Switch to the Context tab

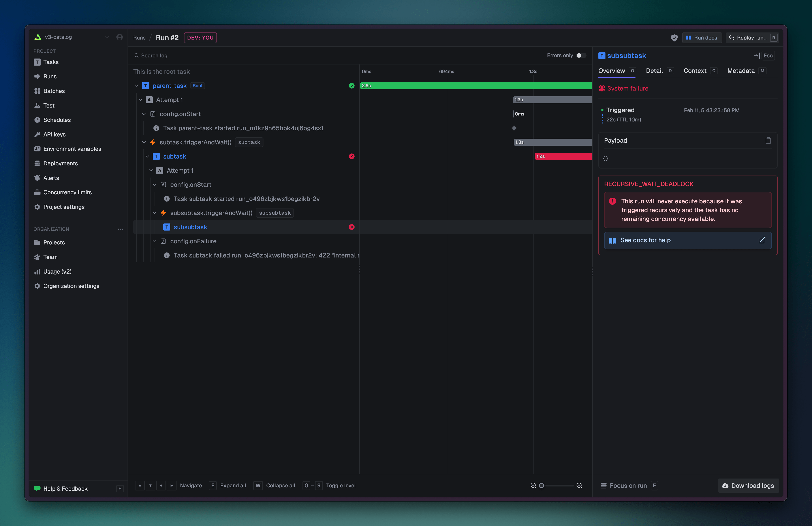[700, 71]
